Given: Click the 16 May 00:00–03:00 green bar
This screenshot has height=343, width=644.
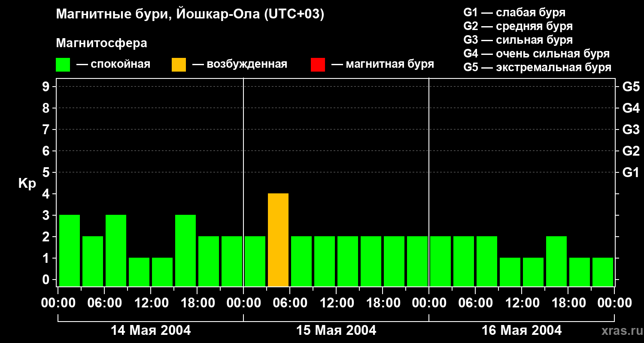Looking at the screenshot, I should (x=440, y=262).
